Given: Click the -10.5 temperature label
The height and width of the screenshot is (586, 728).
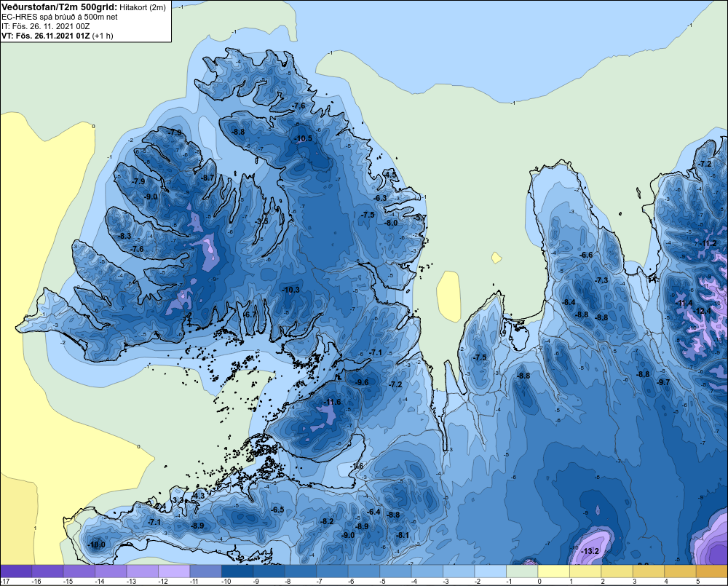Looking at the screenshot, I should [303, 138].
